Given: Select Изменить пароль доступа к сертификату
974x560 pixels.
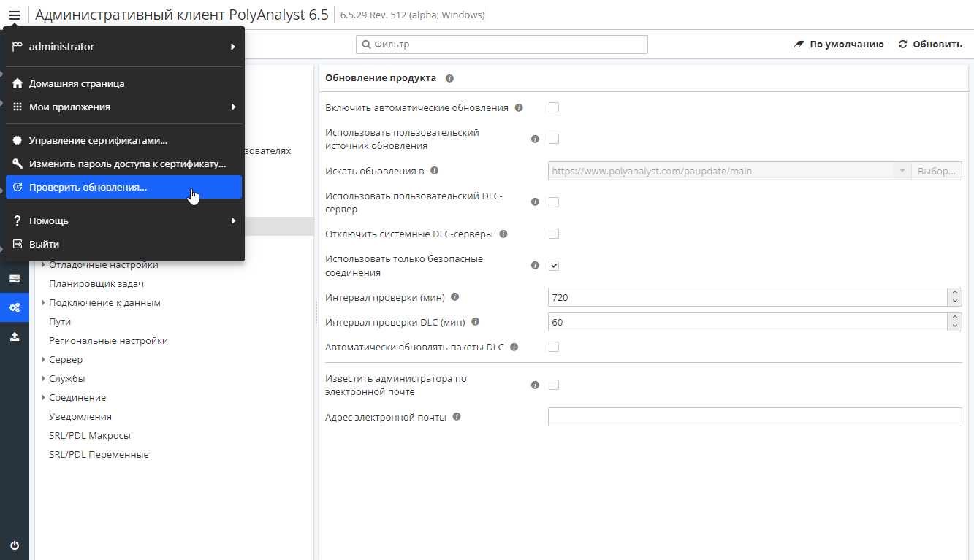Looking at the screenshot, I should click(x=123, y=164).
